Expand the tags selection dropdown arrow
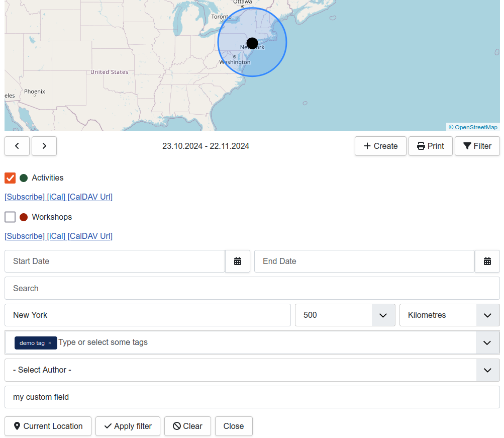 click(487, 342)
